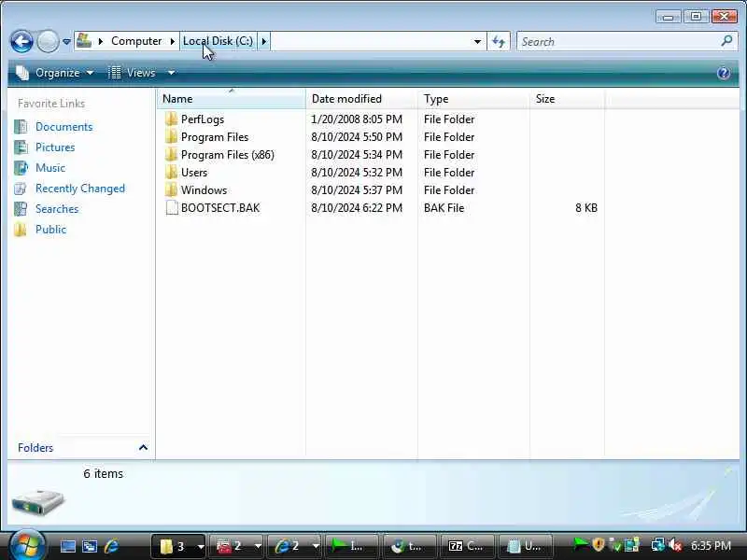Open the Searches favorite link
This screenshot has height=560, width=747.
pos(57,208)
